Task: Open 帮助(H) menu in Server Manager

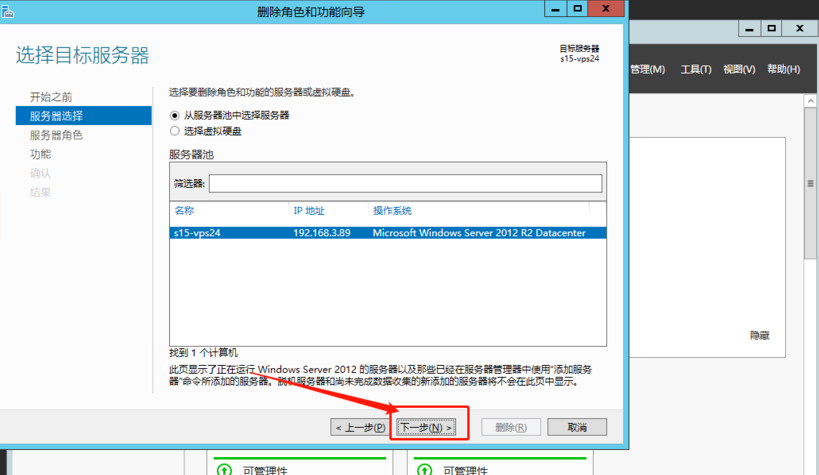Action: [x=783, y=69]
